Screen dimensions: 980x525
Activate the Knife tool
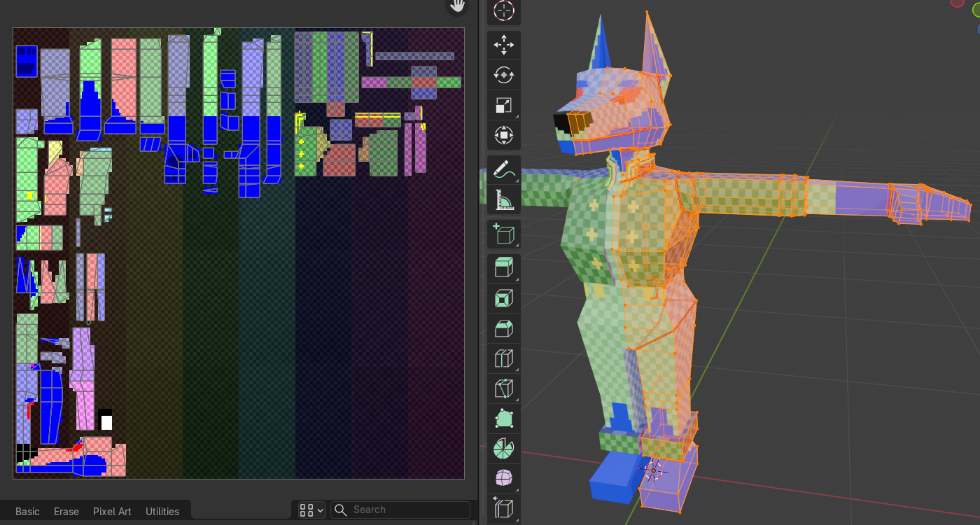503,388
